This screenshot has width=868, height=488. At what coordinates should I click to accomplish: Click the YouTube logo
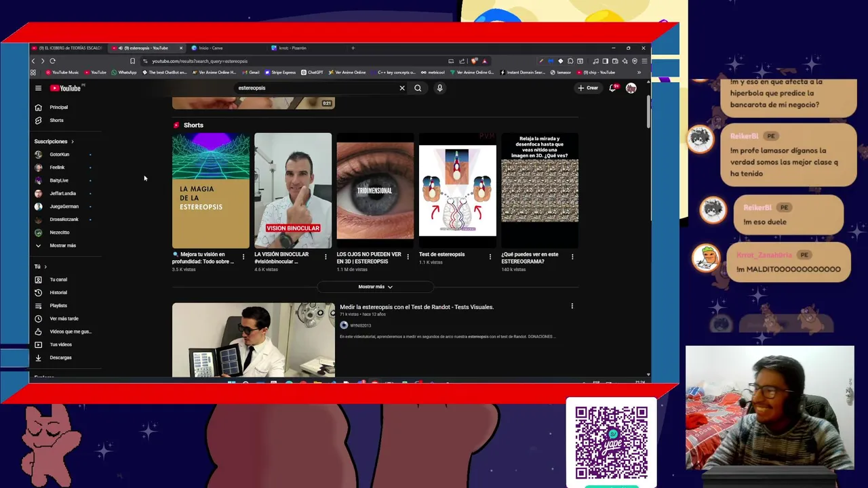tap(66, 88)
